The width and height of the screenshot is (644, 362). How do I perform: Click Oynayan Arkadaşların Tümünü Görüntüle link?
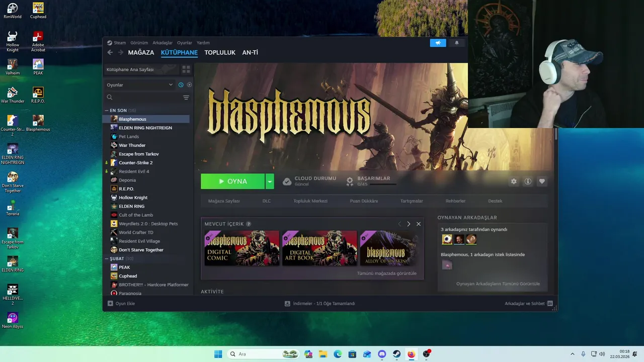(x=498, y=284)
